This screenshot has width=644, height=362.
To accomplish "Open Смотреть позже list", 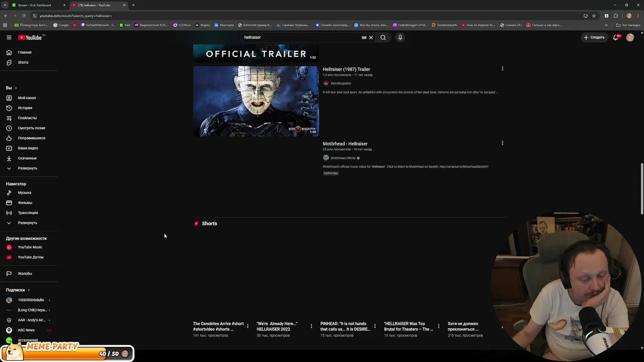I will coord(31,128).
